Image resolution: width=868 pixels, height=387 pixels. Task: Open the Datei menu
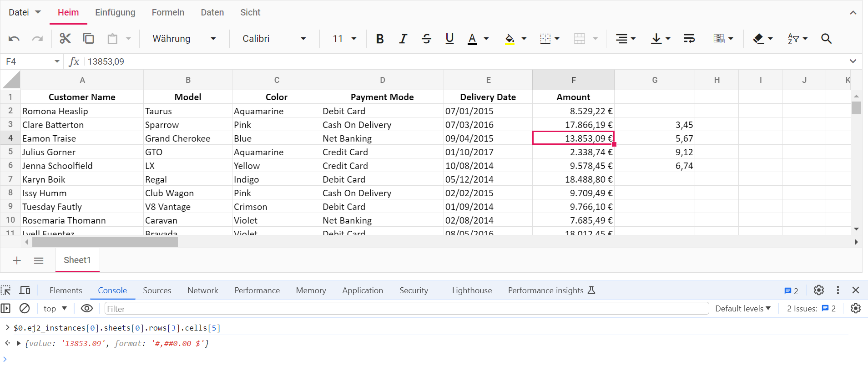(x=25, y=12)
